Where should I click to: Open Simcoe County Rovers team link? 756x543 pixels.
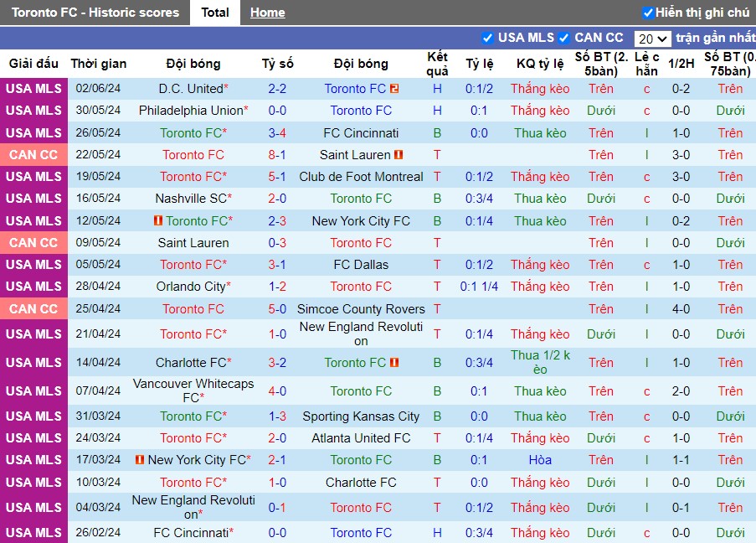tap(361, 309)
